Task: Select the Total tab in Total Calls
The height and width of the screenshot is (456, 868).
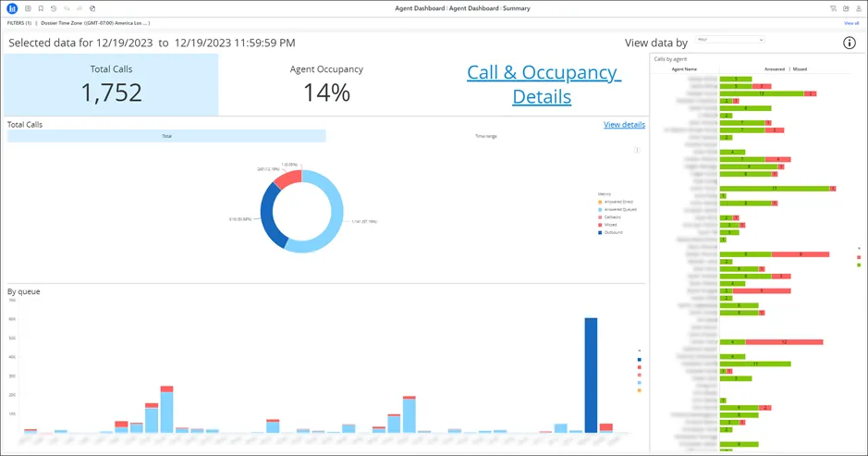Action: click(166, 136)
